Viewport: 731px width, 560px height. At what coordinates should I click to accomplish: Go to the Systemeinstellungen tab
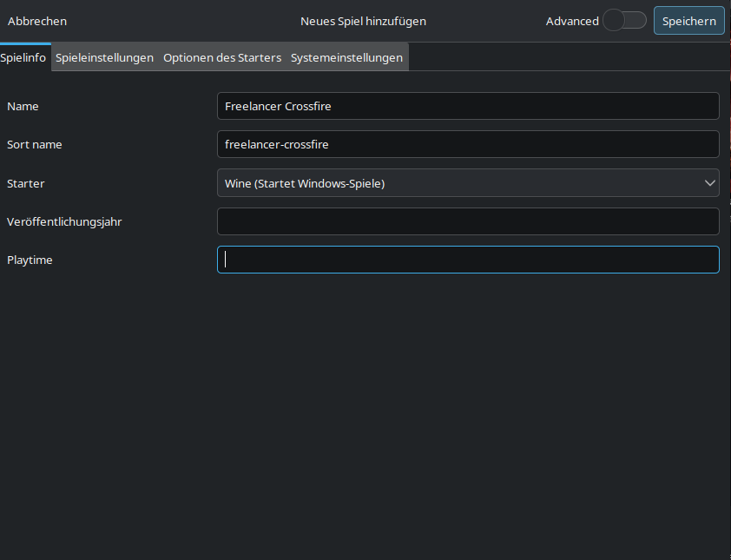coord(346,57)
